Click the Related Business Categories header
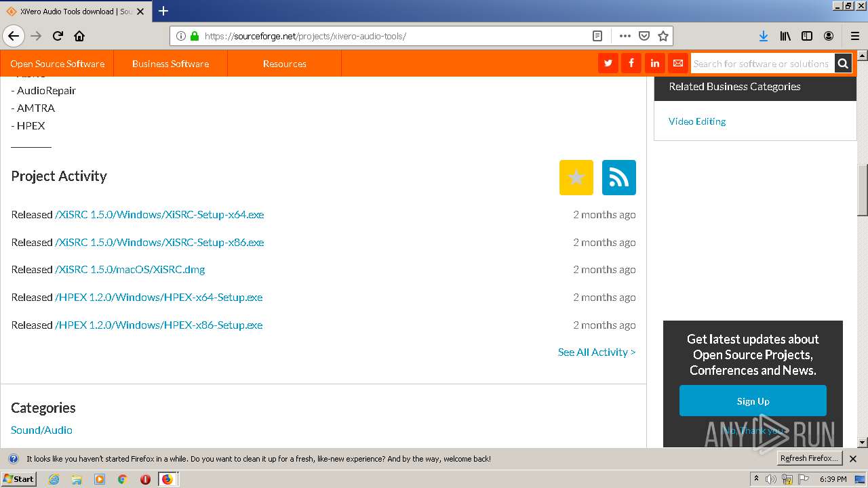 click(x=734, y=86)
